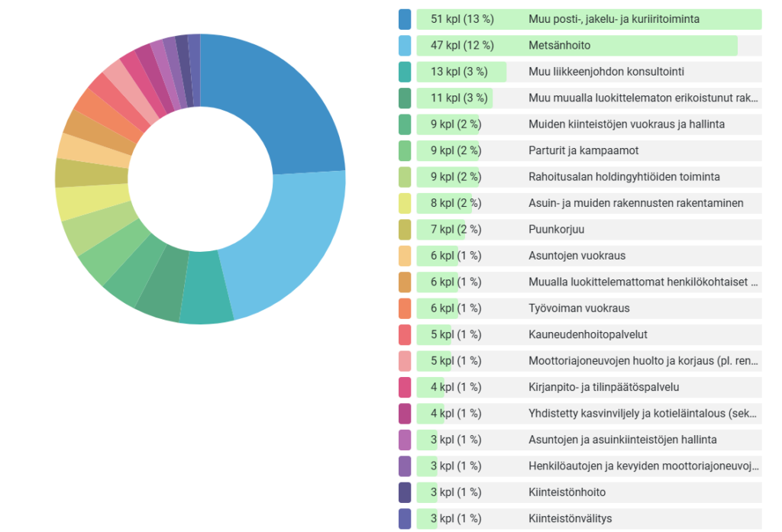Image resolution: width=782 pixels, height=532 pixels.
Task: Click the teal swatch for Muu liikkeenjohdon konsultointi
Action: click(405, 72)
